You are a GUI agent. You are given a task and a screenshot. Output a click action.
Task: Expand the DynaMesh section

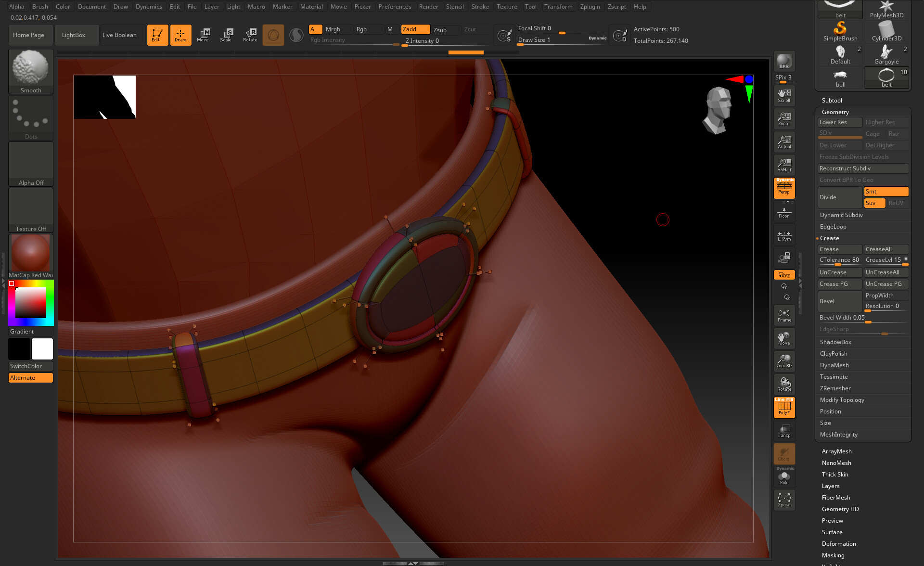click(x=834, y=365)
